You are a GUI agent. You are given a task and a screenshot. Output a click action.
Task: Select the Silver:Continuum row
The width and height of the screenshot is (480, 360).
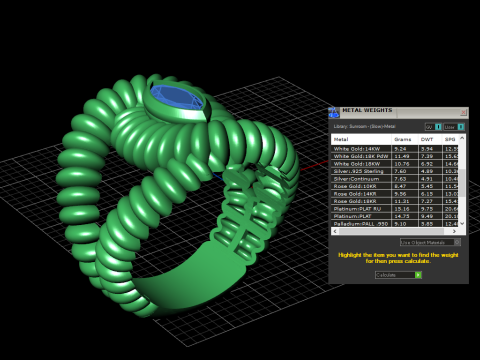(395, 179)
